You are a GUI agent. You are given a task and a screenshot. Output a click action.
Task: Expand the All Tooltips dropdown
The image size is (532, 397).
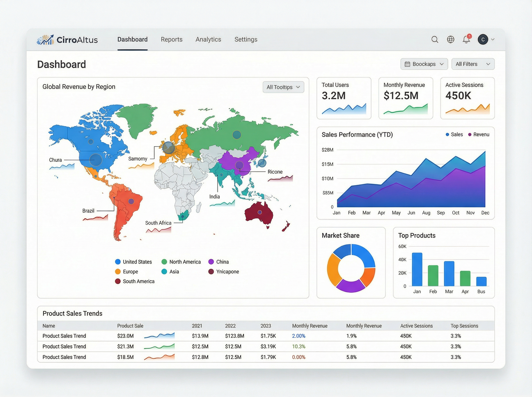coord(283,87)
